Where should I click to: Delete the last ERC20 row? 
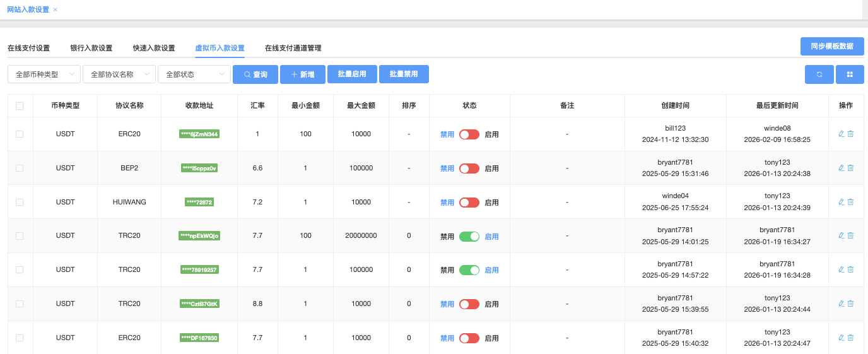pyautogui.click(x=850, y=338)
